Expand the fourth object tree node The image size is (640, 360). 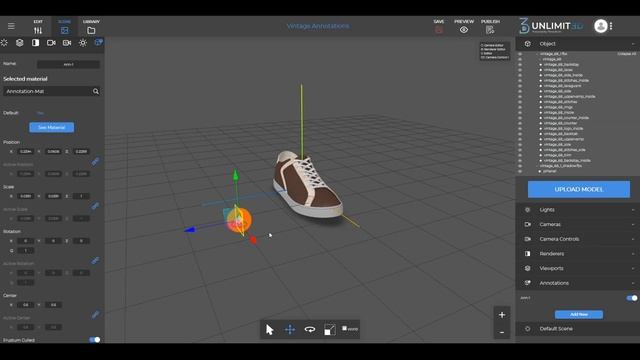point(541,70)
